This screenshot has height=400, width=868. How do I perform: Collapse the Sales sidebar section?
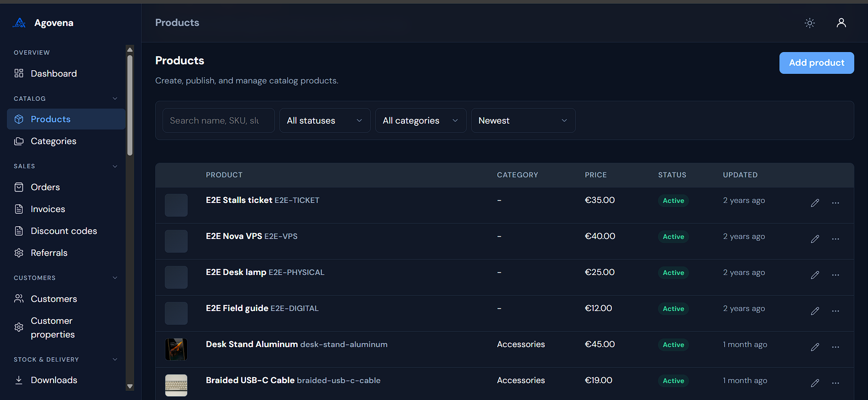point(115,166)
